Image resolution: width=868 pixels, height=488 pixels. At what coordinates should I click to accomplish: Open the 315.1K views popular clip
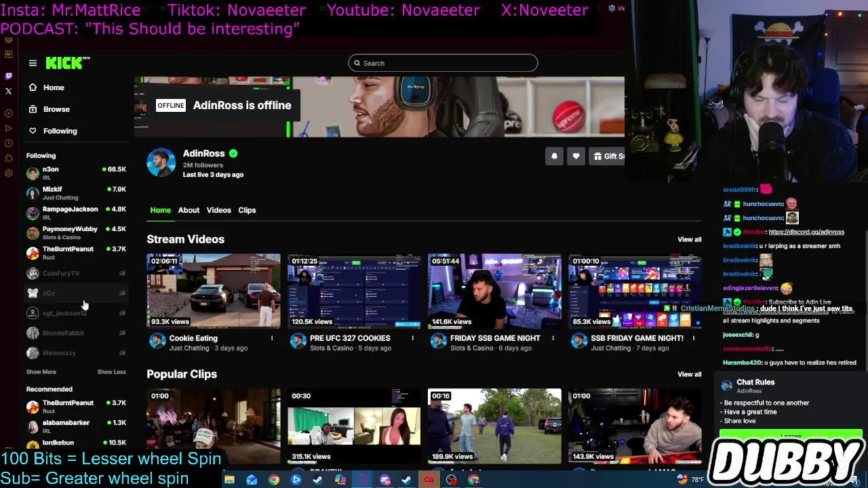click(x=354, y=426)
